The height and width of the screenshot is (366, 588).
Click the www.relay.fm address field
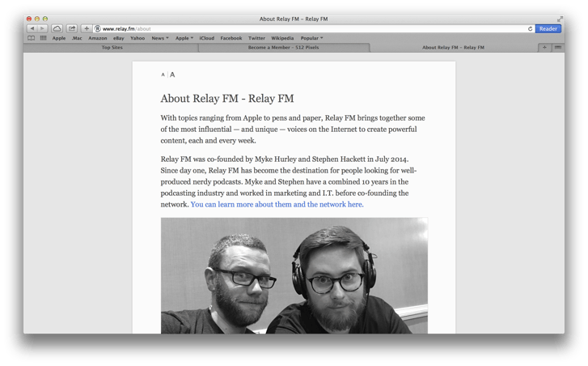click(313, 28)
